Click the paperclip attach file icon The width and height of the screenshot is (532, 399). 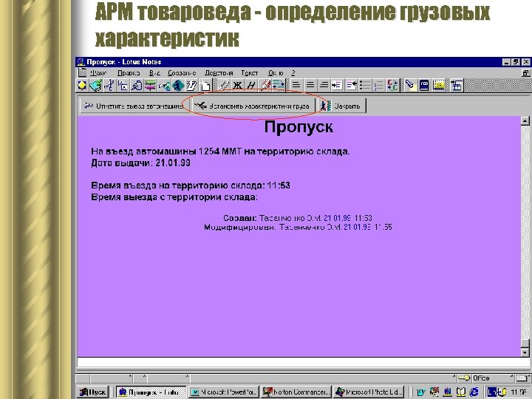click(223, 86)
